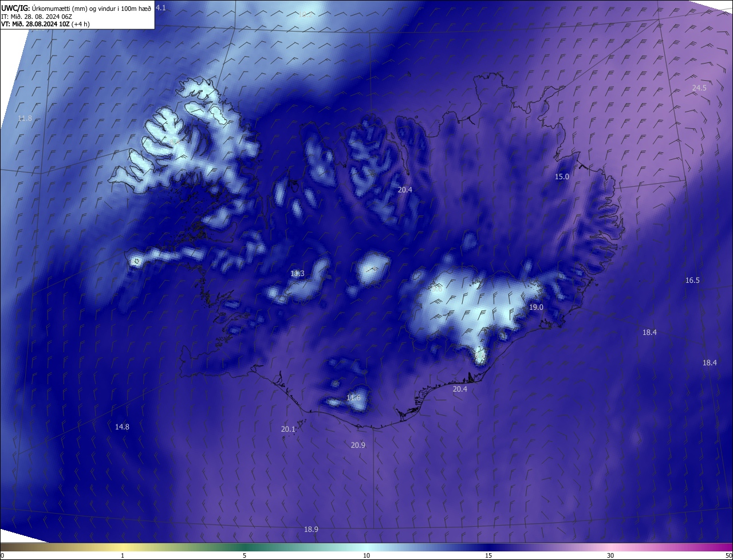Click the colorbar tick label "30"

coord(610,555)
